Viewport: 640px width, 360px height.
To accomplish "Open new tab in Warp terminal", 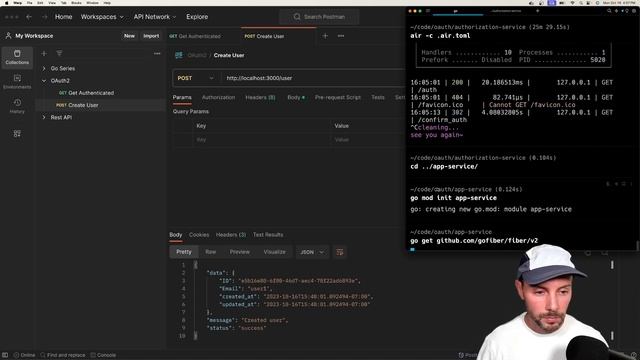I will (x=538, y=11).
